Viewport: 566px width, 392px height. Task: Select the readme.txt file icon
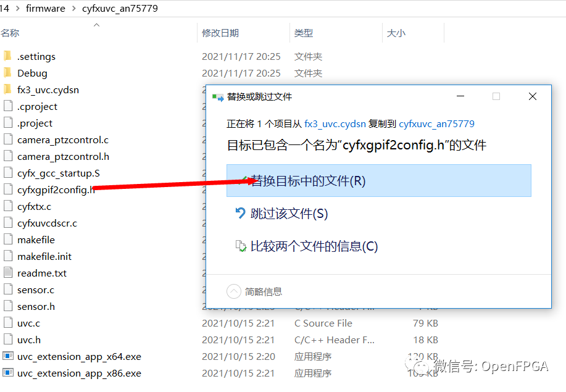tap(7, 272)
